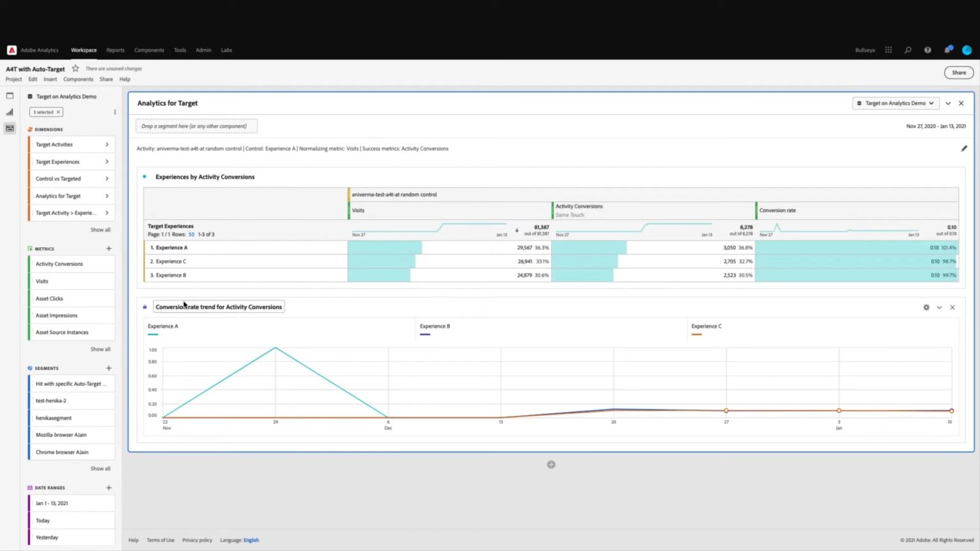The height and width of the screenshot is (551, 980).
Task: Open settings gear on Conversion rate trend panel
Action: [926, 307]
